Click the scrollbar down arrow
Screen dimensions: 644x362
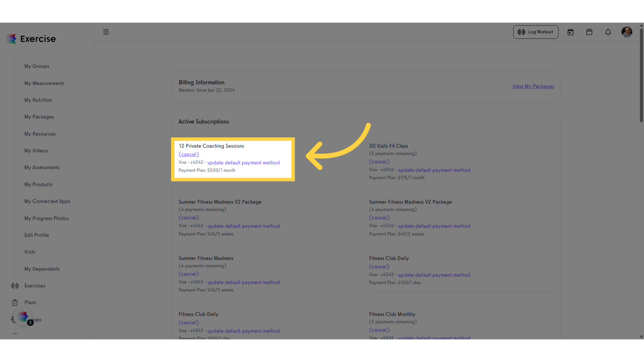point(641,337)
